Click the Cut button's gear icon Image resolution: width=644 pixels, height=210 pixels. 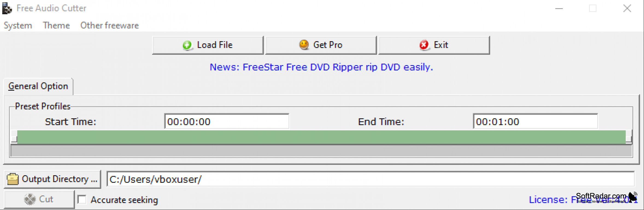[x=30, y=199]
